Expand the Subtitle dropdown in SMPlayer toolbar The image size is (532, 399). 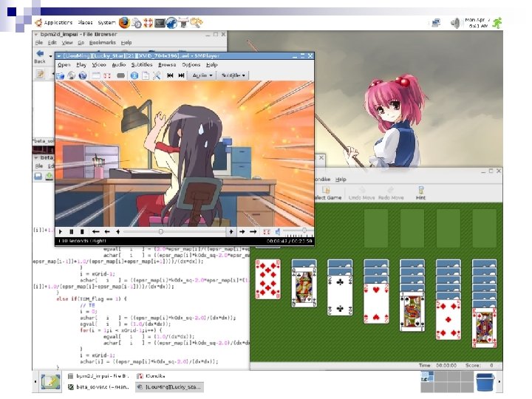(x=233, y=75)
